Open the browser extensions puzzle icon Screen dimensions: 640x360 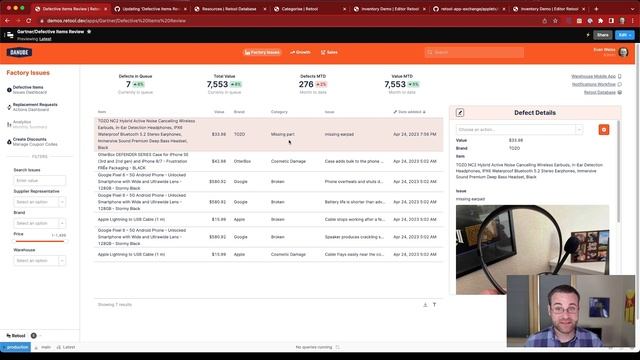click(600, 21)
